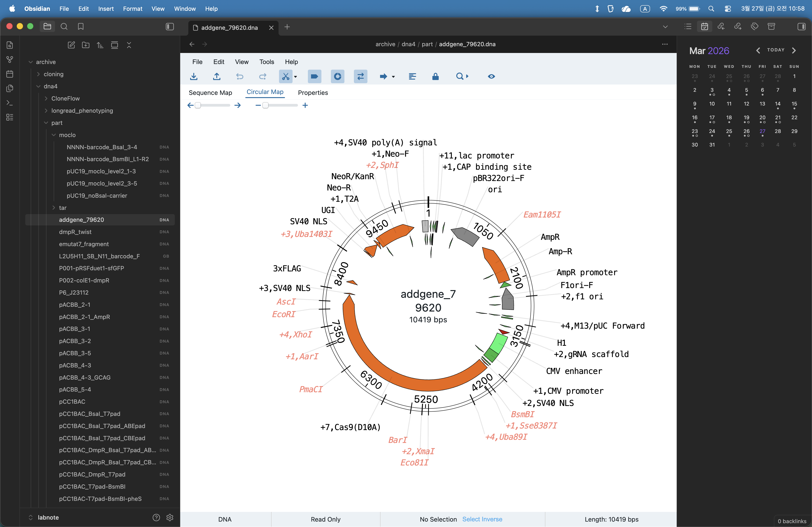The width and height of the screenshot is (812, 527).
Task: Click the upload/export icon in DNA toolbar
Action: 217,76
